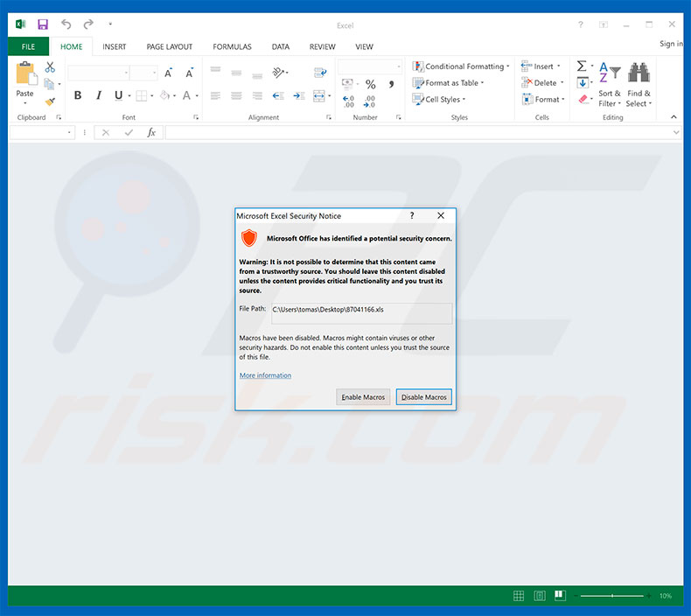
Task: Click the Orientation text angle icon
Action: (x=278, y=72)
